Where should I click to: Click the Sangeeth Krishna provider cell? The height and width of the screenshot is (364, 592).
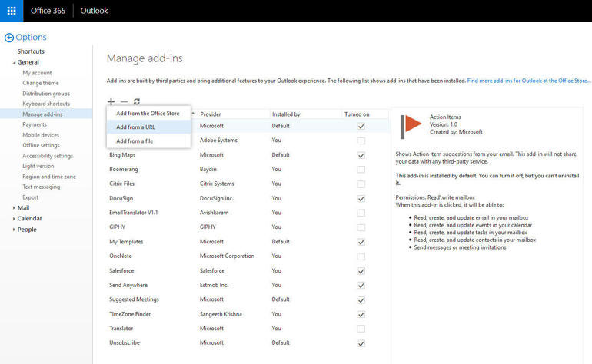tap(221, 314)
